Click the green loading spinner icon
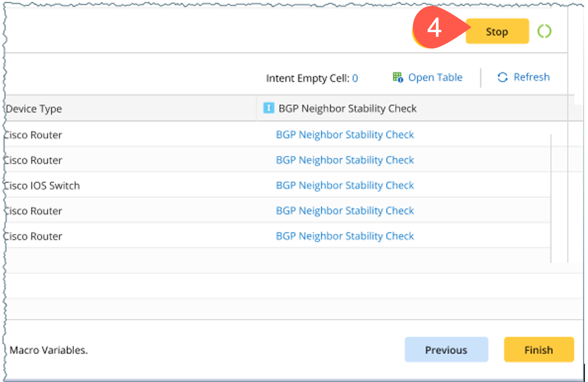Viewport: 588px width, 382px height. [x=544, y=31]
